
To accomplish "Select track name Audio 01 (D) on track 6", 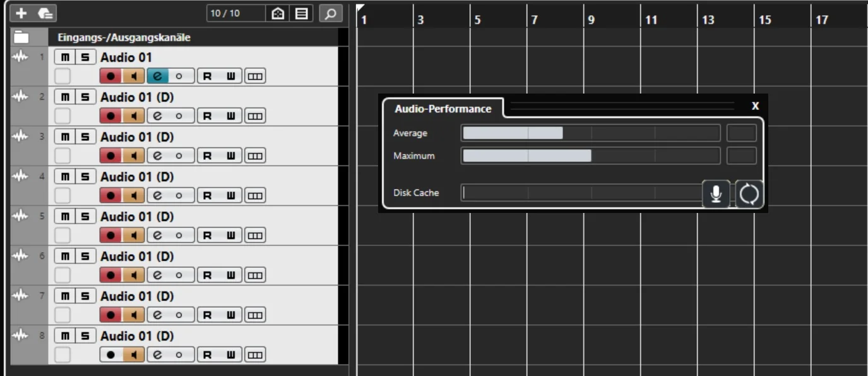I will point(137,257).
